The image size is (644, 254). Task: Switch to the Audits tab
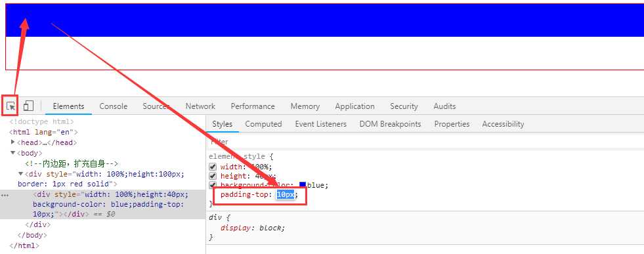[445, 106]
